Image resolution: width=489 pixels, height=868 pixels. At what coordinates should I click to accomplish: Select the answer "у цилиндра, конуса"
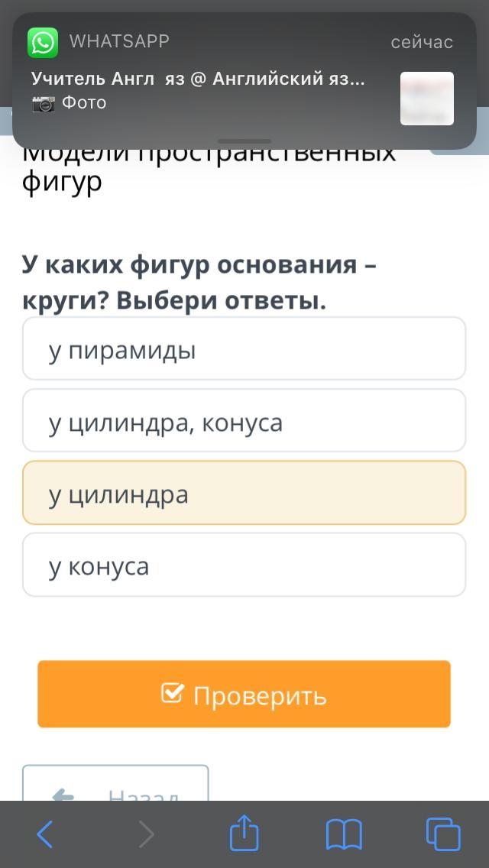(x=244, y=421)
